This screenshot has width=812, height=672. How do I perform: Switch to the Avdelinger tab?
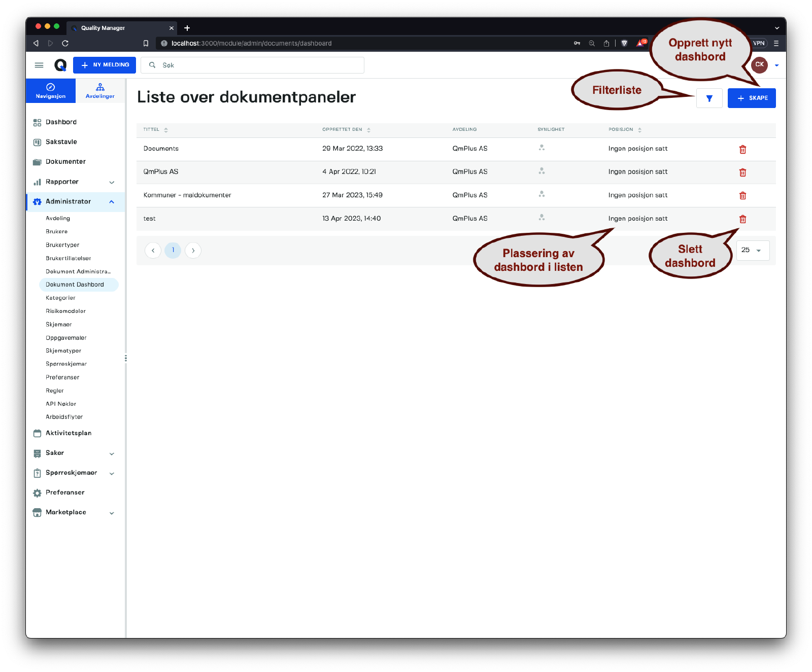coord(100,91)
